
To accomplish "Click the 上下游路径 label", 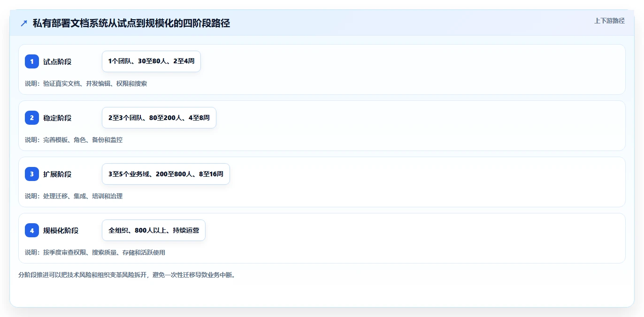I will pos(609,21).
